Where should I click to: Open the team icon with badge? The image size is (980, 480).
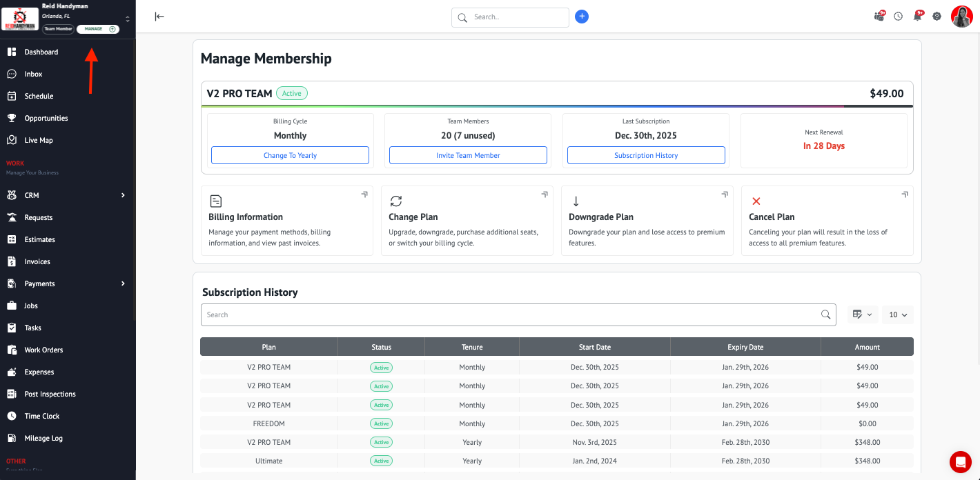(879, 17)
